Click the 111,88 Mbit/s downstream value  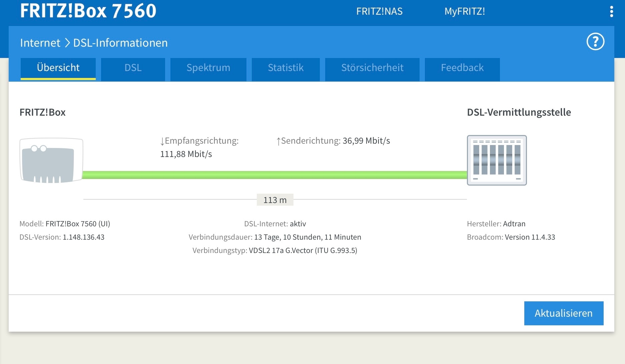[186, 154]
